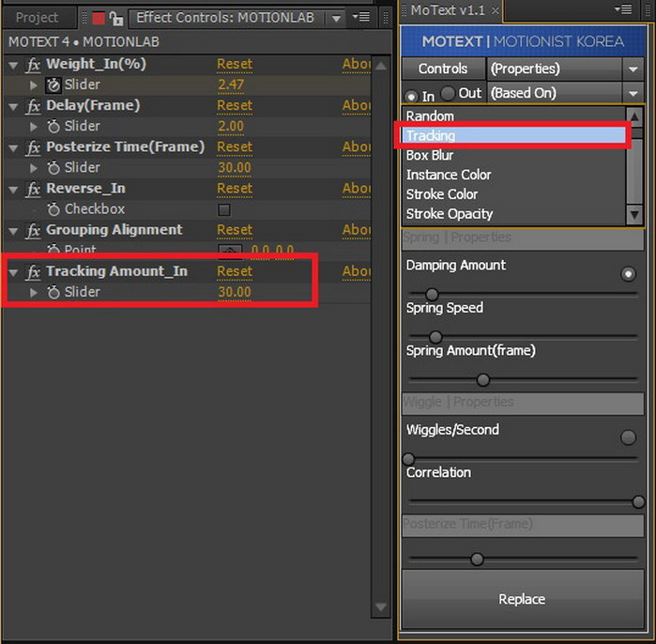Expand the Tracking Amount_In Slider property

(34, 292)
